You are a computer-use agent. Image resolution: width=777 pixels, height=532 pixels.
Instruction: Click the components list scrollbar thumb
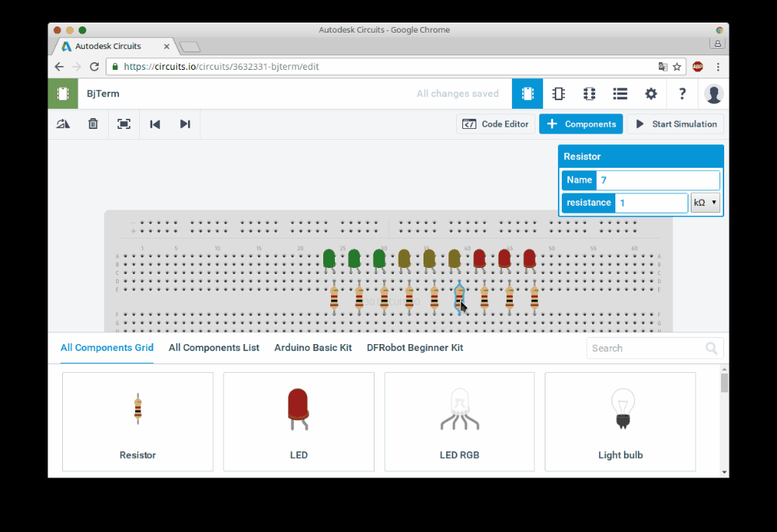point(724,383)
